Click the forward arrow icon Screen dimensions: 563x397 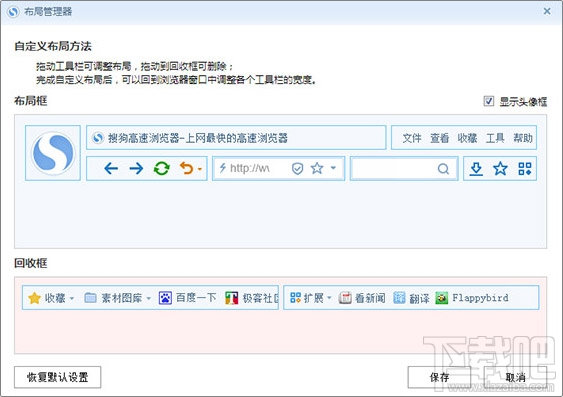pos(136,168)
